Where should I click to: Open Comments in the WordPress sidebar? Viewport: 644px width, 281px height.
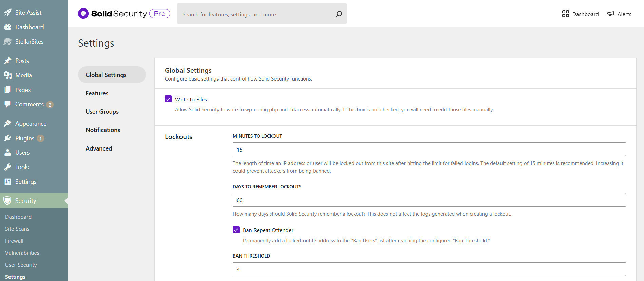click(x=29, y=104)
